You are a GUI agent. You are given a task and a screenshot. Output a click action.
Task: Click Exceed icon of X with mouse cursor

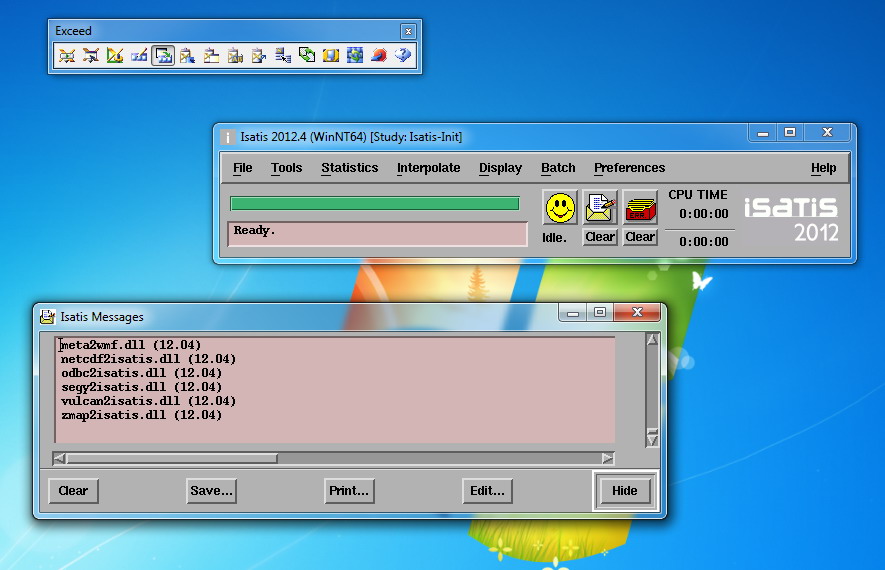[91, 55]
